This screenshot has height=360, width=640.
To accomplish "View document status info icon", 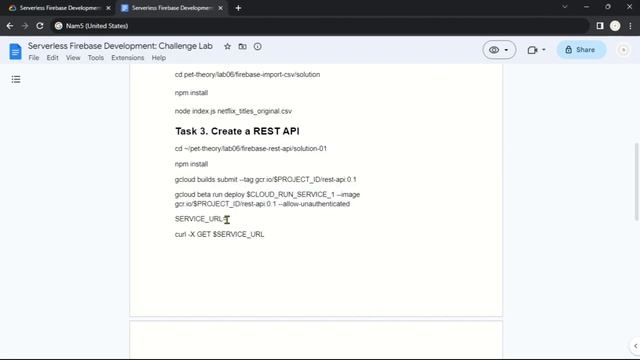I will (258, 47).
